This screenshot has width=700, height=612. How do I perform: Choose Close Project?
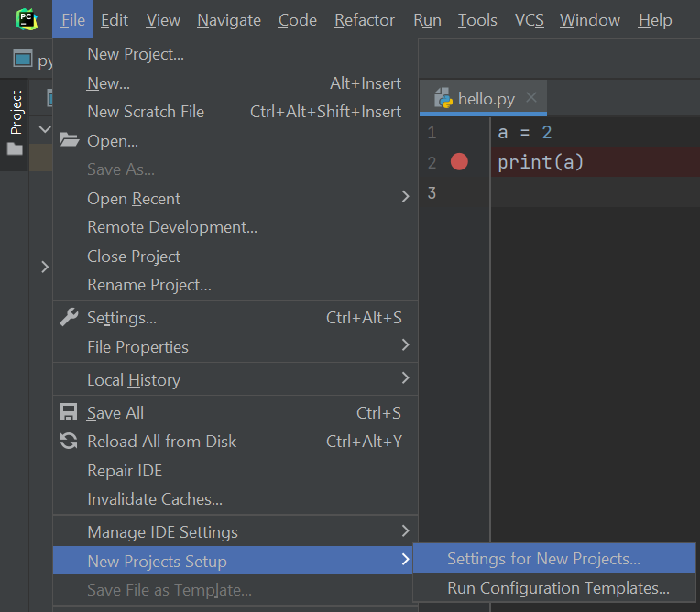pos(235,257)
